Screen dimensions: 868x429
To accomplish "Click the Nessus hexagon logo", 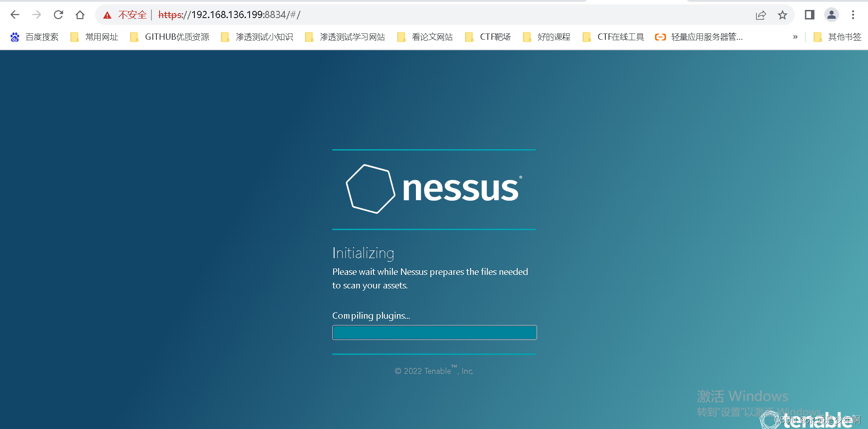I will [x=371, y=189].
